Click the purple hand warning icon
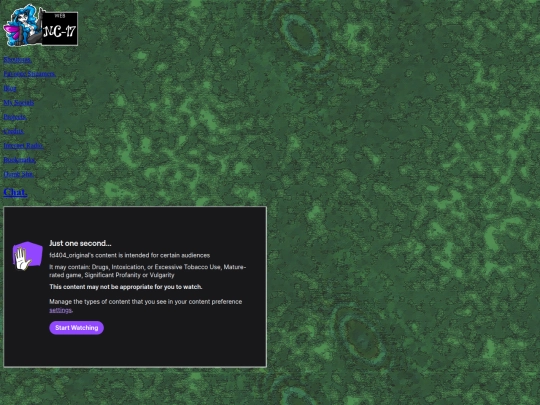 (x=27, y=256)
